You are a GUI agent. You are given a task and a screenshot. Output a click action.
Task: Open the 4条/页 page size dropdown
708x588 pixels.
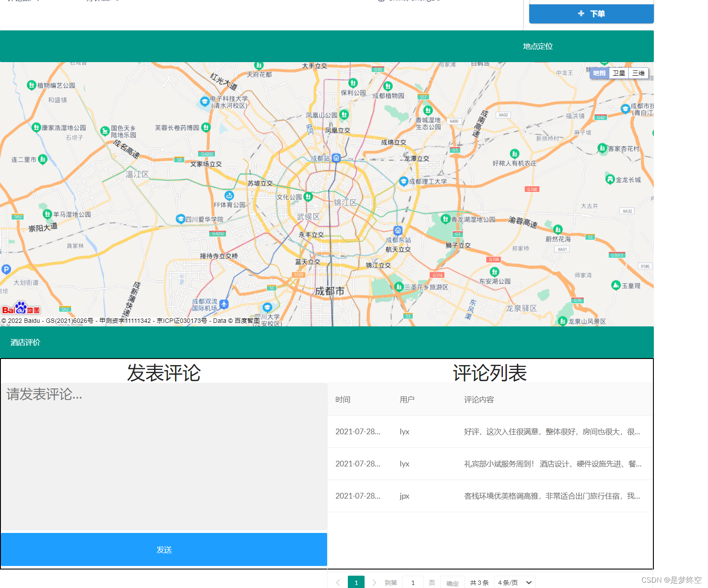[x=515, y=582]
